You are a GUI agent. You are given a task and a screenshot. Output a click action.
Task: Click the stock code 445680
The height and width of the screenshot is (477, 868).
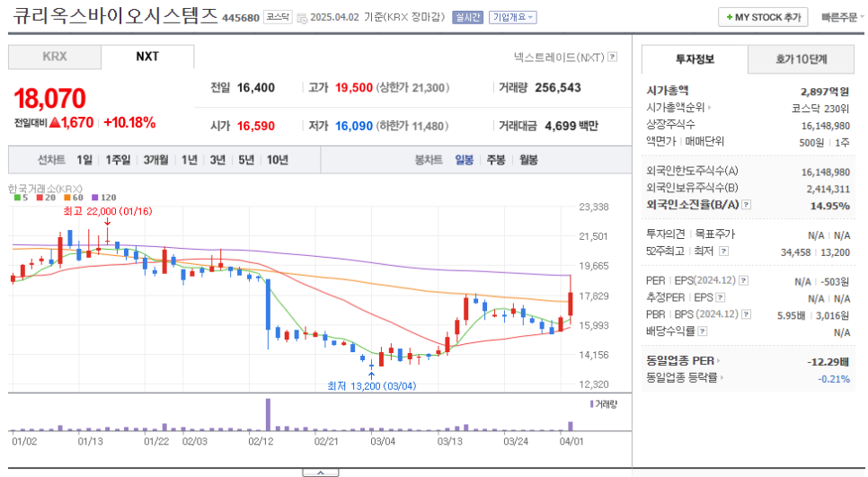(x=241, y=18)
